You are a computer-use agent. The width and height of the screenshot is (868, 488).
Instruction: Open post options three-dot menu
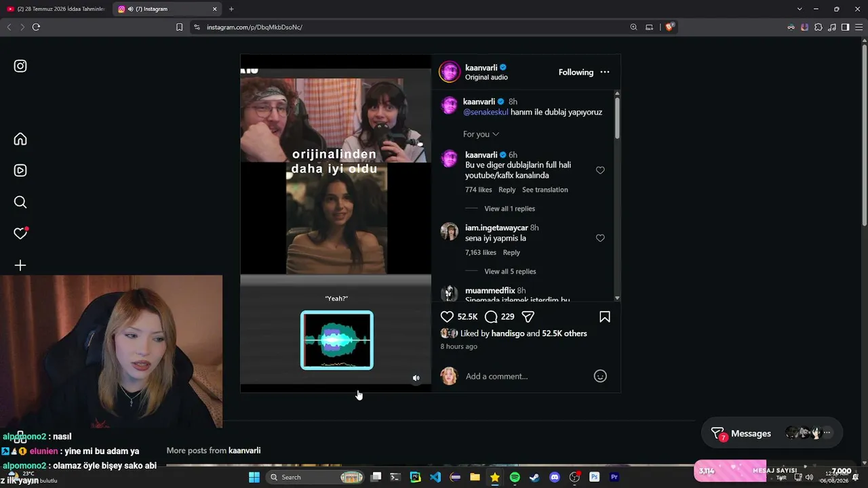pyautogui.click(x=605, y=72)
